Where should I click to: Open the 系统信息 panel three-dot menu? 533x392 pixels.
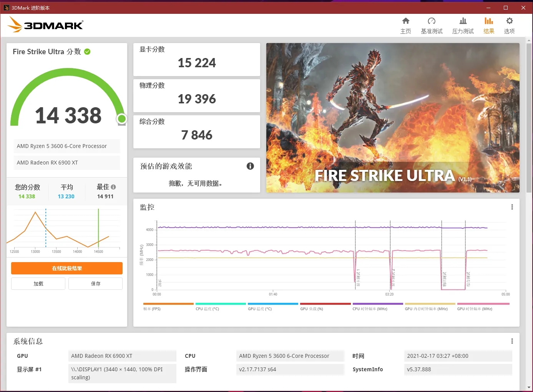[512, 341]
